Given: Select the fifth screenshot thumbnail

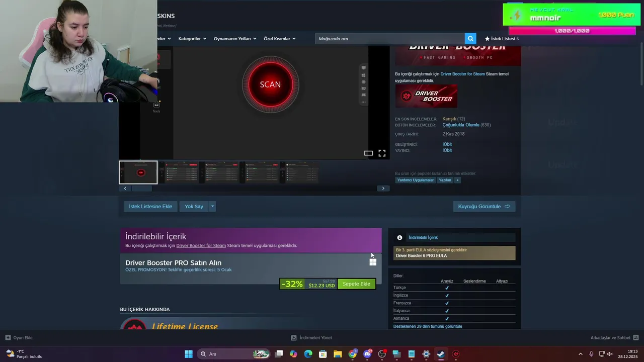Looking at the screenshot, I should coord(299,172).
